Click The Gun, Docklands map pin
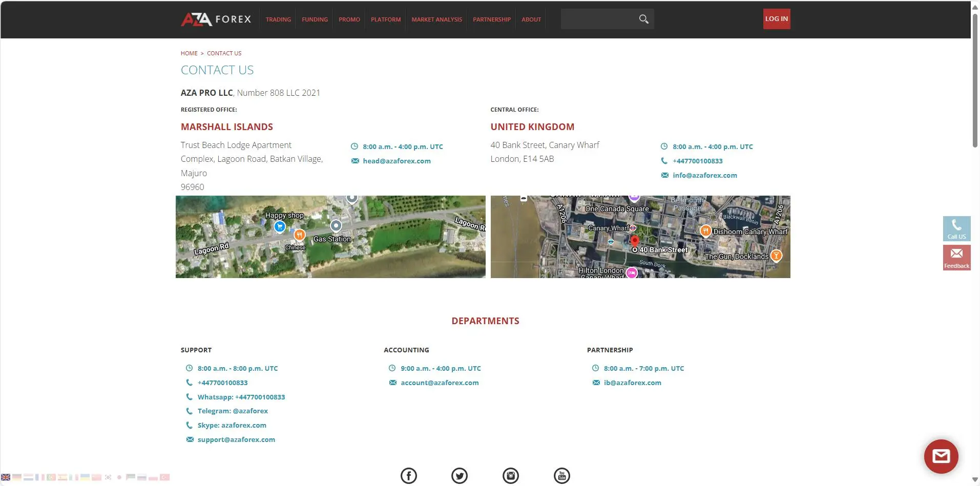The width and height of the screenshot is (980, 486). click(777, 256)
